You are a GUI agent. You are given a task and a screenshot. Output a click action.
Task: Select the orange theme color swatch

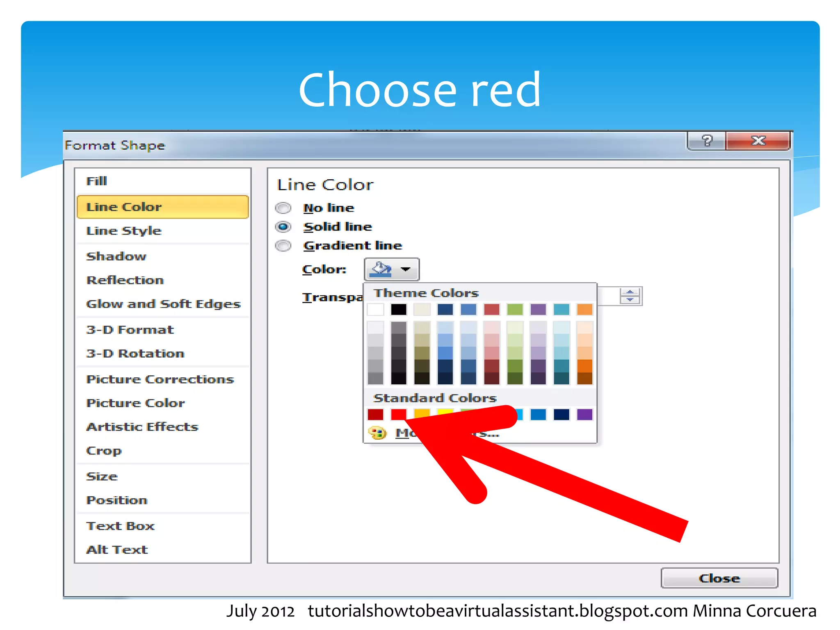coord(584,309)
